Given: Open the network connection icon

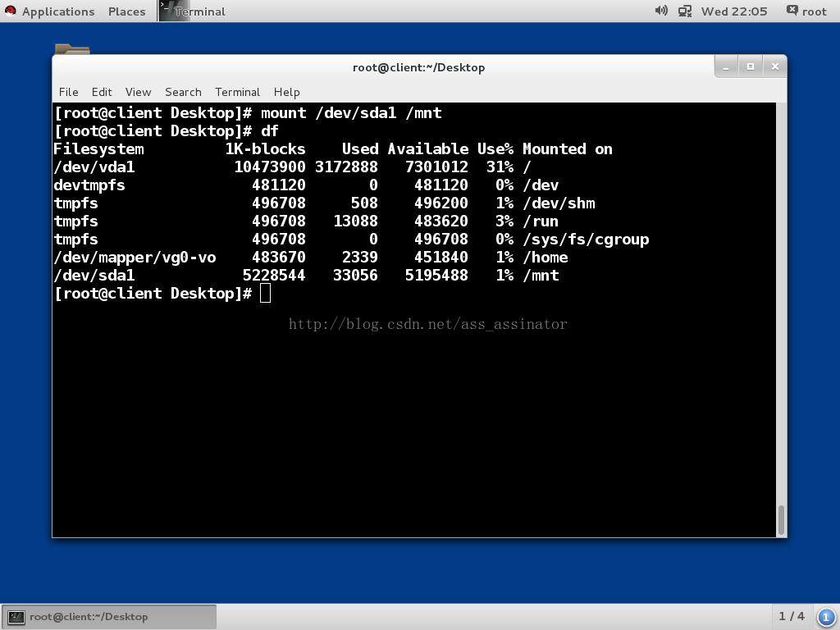Looking at the screenshot, I should click(685, 11).
